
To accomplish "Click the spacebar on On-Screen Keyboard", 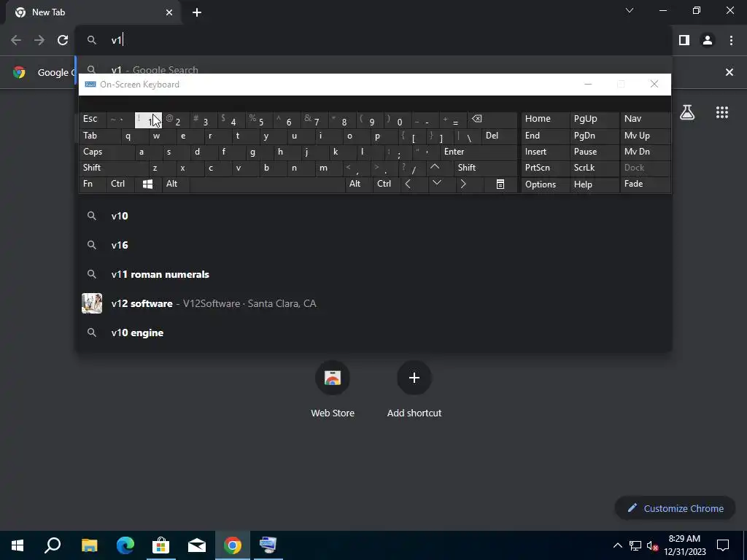I will (267, 184).
